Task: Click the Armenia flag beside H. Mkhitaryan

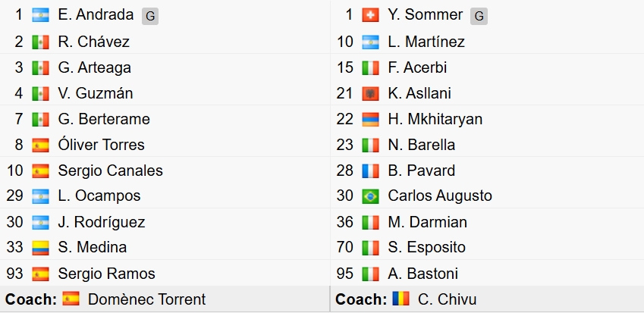Action: [370, 119]
